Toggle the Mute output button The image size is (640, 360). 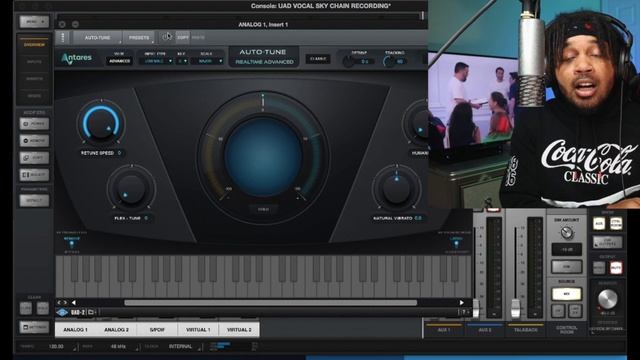click(616, 268)
